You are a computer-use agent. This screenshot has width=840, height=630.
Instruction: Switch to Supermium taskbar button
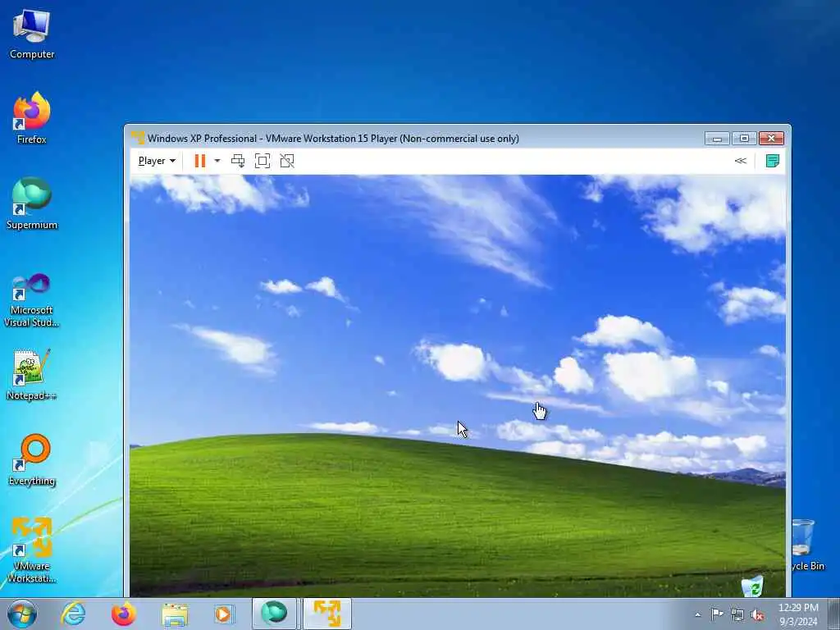point(274,614)
